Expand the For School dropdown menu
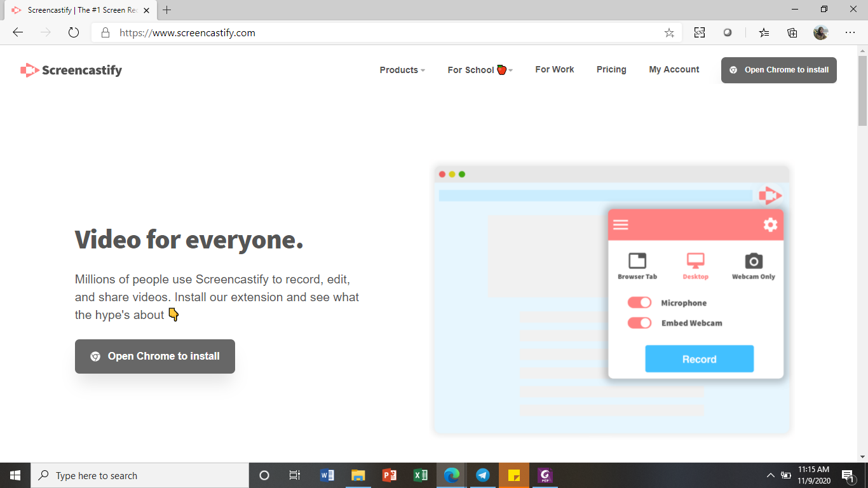The width and height of the screenshot is (868, 488). (x=480, y=70)
